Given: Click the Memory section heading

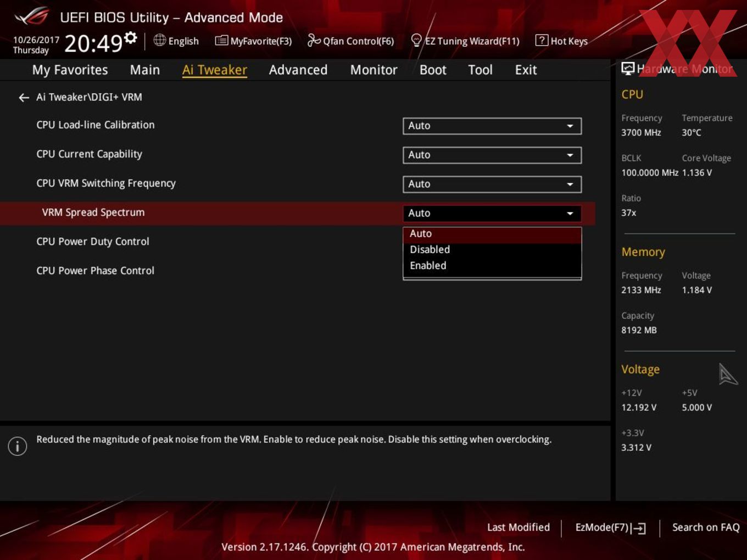Looking at the screenshot, I should 643,252.
